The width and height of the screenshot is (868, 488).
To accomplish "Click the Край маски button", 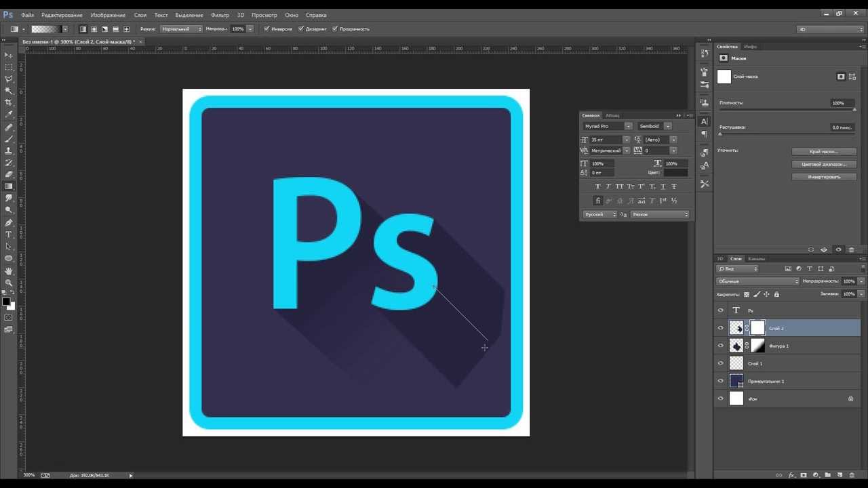I will coord(824,151).
